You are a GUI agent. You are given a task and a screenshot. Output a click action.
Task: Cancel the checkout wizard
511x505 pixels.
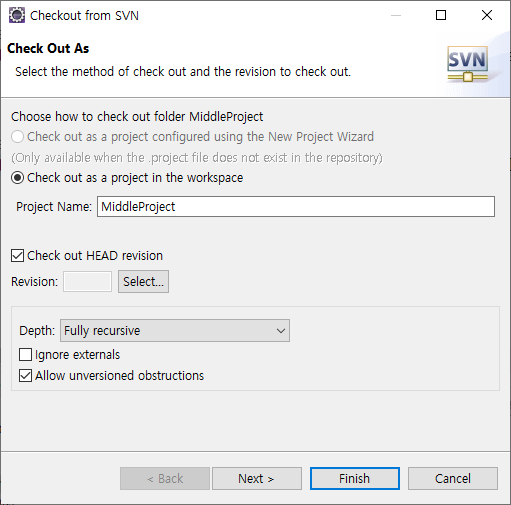pyautogui.click(x=453, y=479)
